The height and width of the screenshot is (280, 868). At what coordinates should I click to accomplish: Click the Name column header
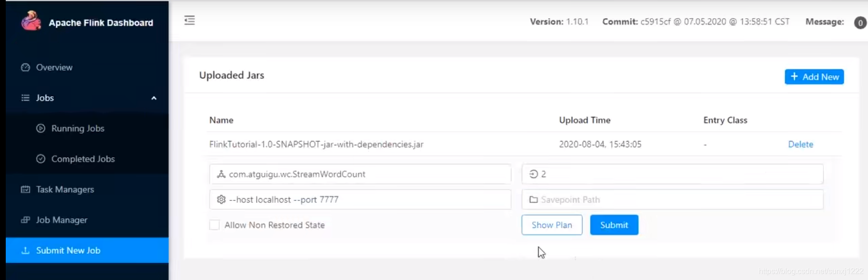coord(221,120)
